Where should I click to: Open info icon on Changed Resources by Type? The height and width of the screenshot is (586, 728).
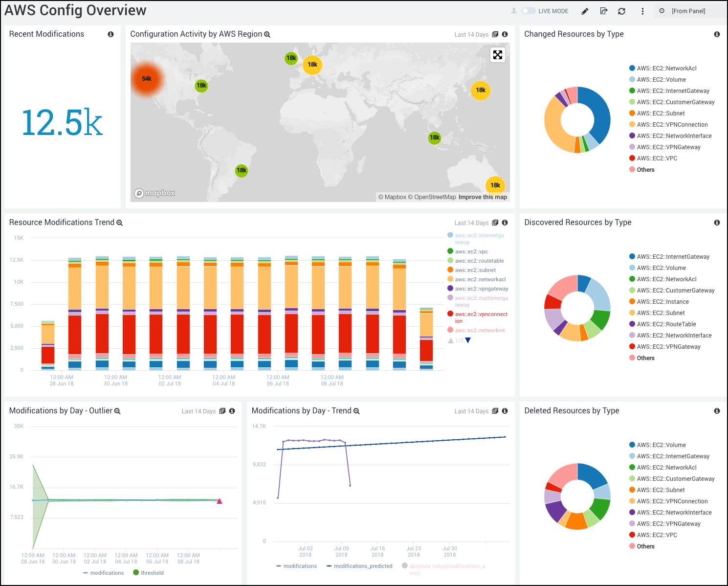(x=717, y=34)
